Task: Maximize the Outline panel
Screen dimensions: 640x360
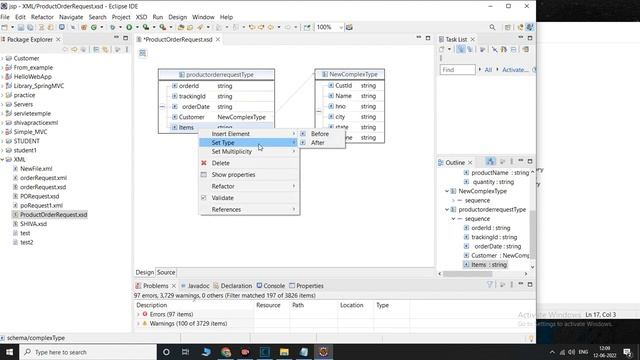Action: click(x=530, y=161)
